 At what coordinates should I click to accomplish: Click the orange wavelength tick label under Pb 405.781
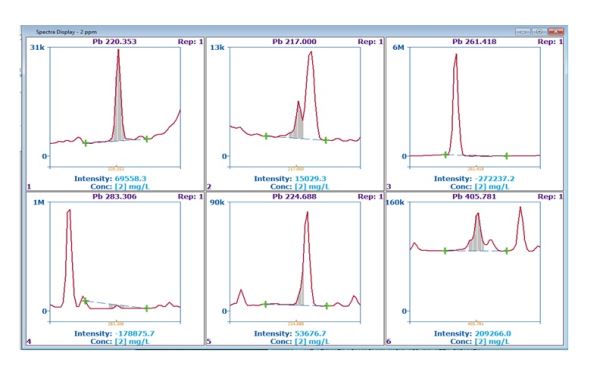[475, 324]
